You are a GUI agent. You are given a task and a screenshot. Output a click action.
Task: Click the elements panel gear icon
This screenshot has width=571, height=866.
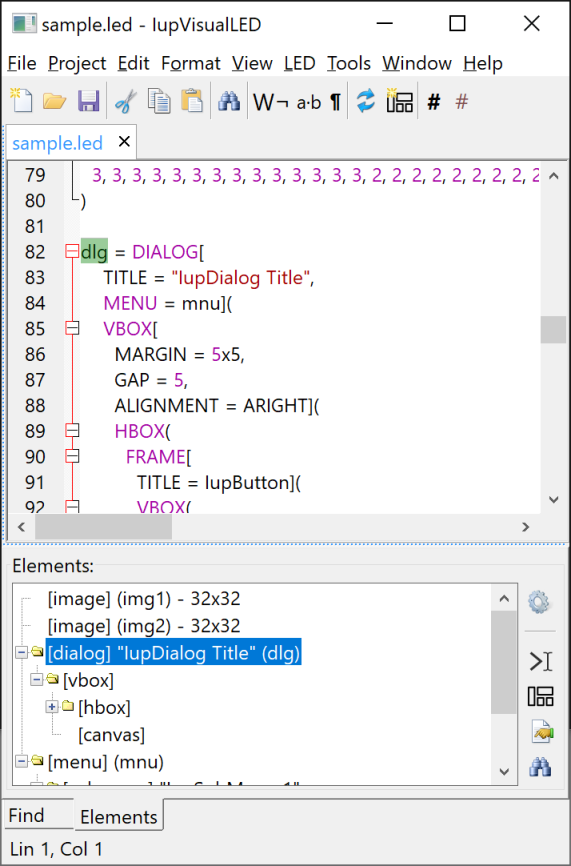click(540, 601)
